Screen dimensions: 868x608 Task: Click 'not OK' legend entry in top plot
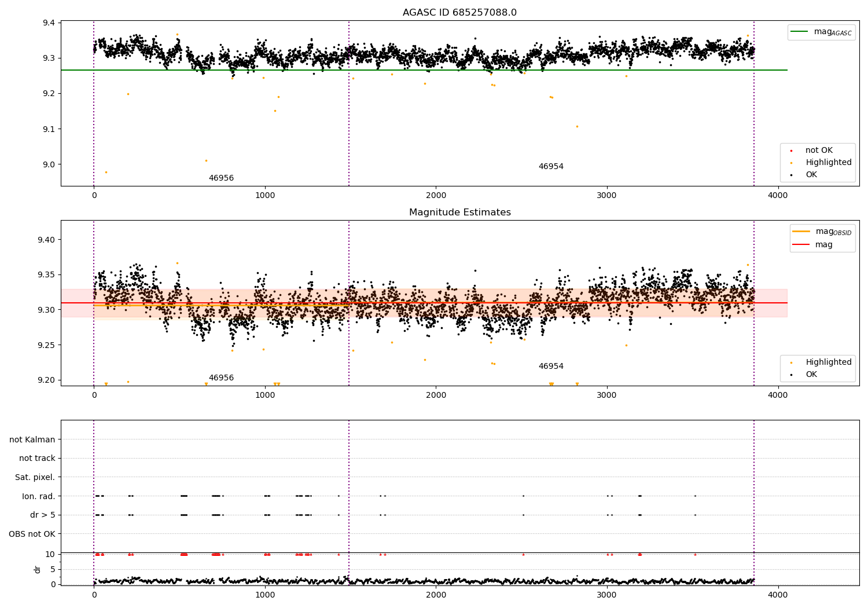click(818, 151)
